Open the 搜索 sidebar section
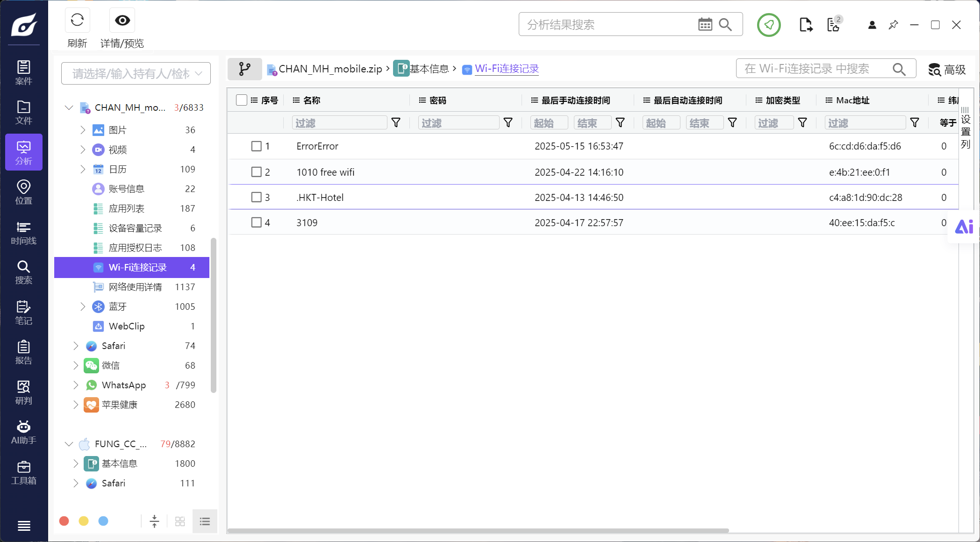 [24, 272]
